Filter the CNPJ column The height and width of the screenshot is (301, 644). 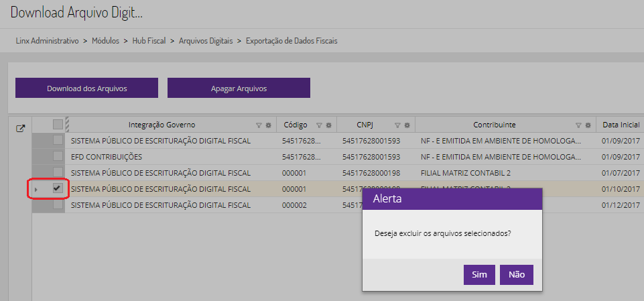coord(397,125)
